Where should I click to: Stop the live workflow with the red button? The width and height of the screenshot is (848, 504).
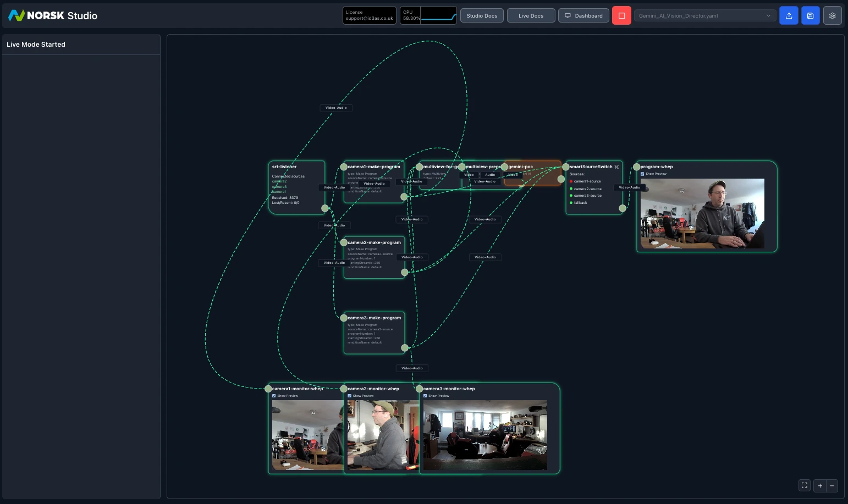[621, 15]
